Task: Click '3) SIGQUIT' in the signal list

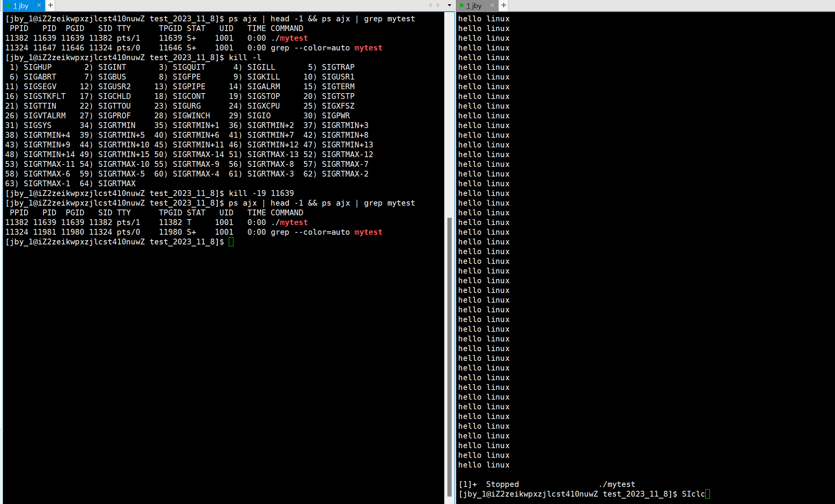Action: click(182, 67)
